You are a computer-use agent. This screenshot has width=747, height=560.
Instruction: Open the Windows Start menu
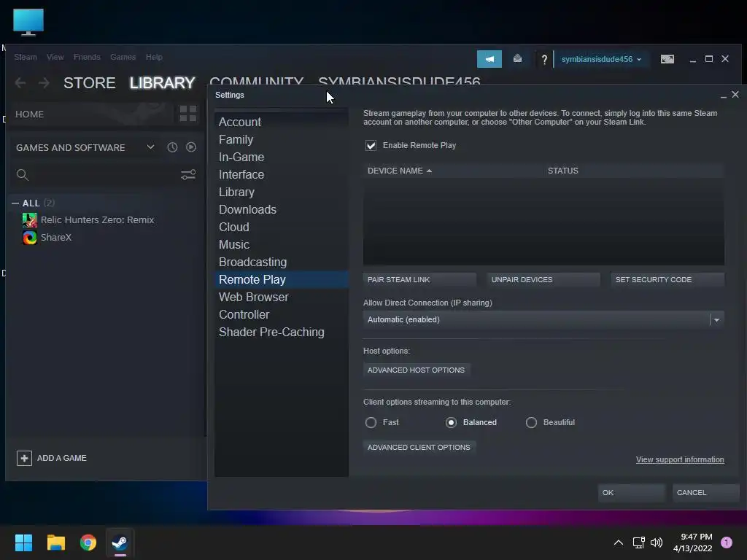pos(23,542)
